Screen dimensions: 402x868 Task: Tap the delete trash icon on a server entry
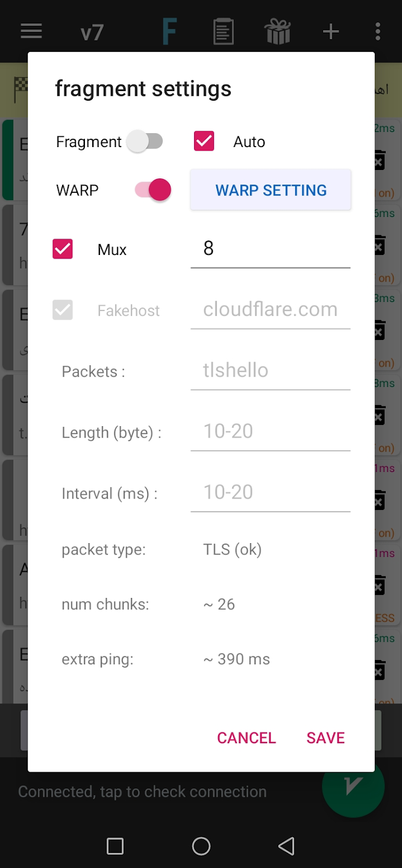coord(379,160)
